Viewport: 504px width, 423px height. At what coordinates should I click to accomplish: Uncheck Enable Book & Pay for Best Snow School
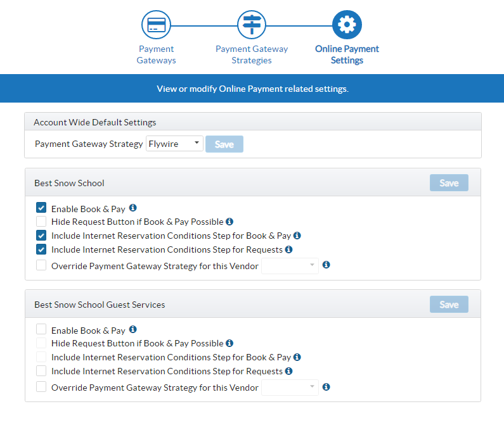coord(41,208)
